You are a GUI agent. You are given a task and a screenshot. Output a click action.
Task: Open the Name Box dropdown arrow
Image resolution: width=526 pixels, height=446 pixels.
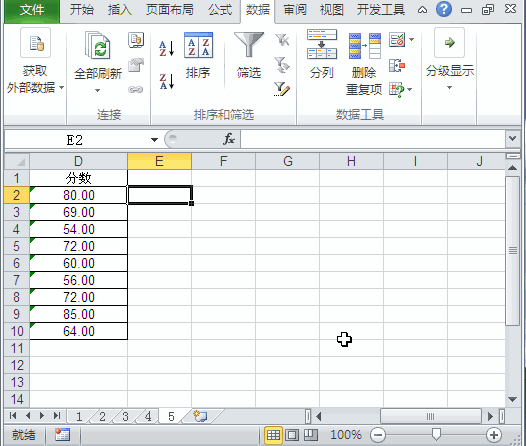point(154,140)
